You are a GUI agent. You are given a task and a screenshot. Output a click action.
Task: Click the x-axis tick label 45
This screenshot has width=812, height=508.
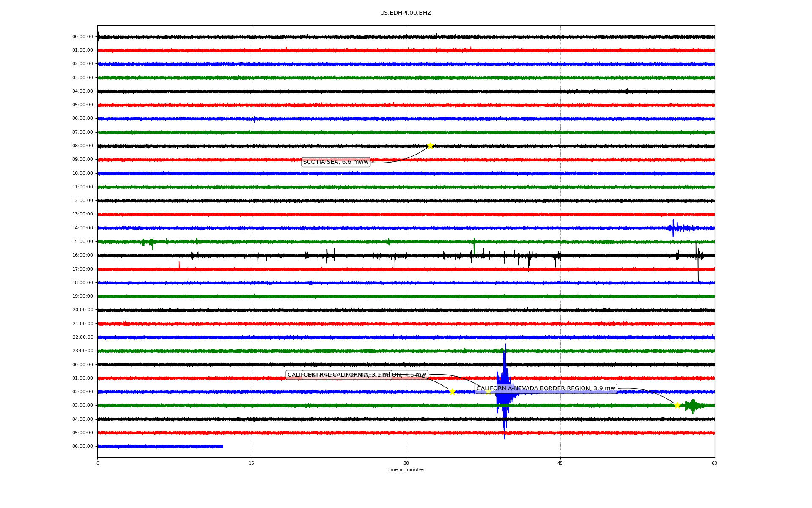pyautogui.click(x=560, y=464)
